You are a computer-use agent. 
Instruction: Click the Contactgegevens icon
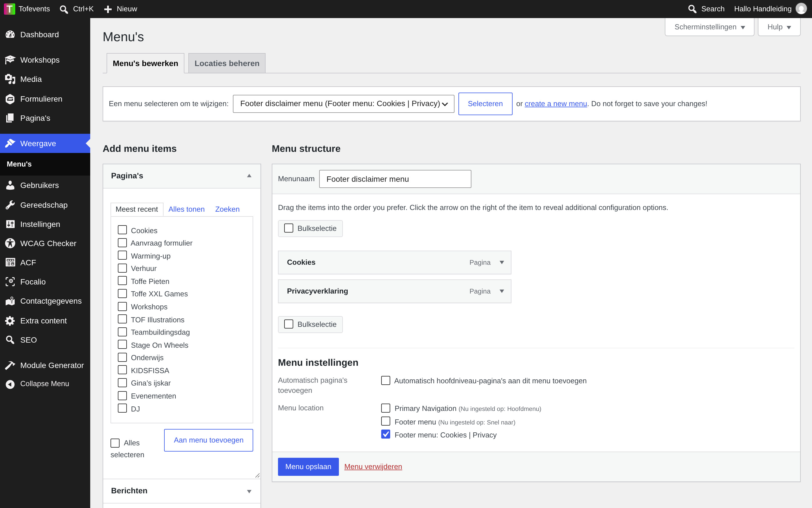click(10, 301)
